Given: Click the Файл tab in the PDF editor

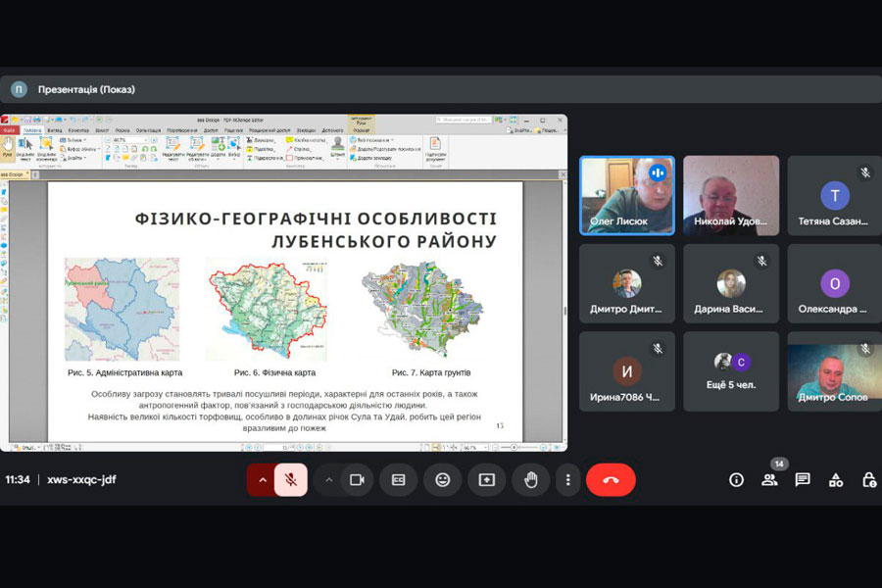Looking at the screenshot, I should pos(9,129).
